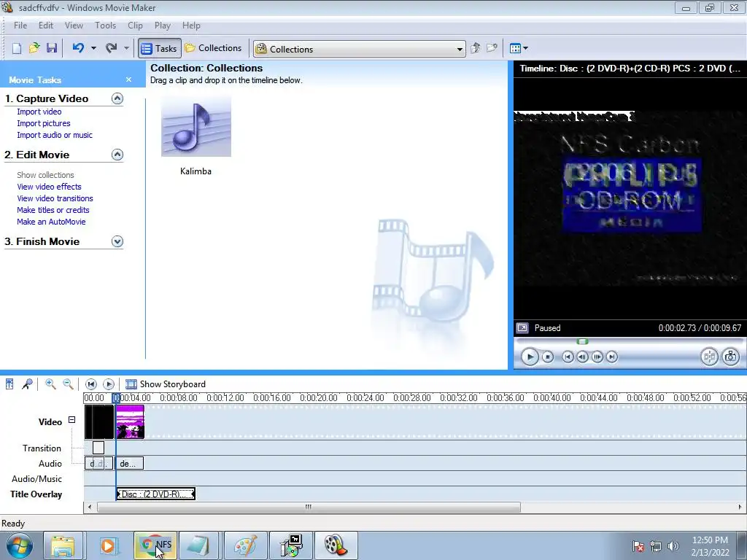This screenshot has width=747, height=560.
Task: Collapse the Video track minus box
Action: click(72, 420)
